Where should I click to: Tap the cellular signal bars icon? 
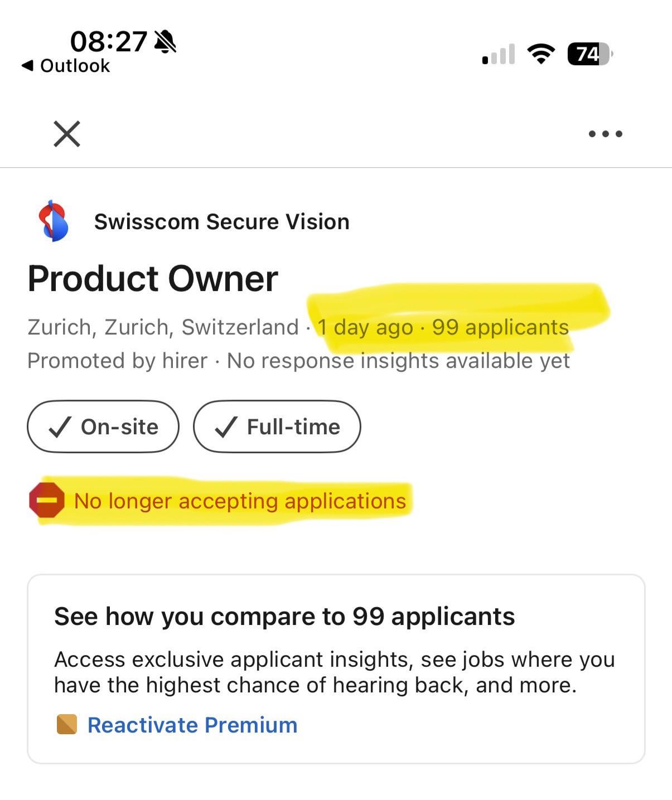coord(499,55)
